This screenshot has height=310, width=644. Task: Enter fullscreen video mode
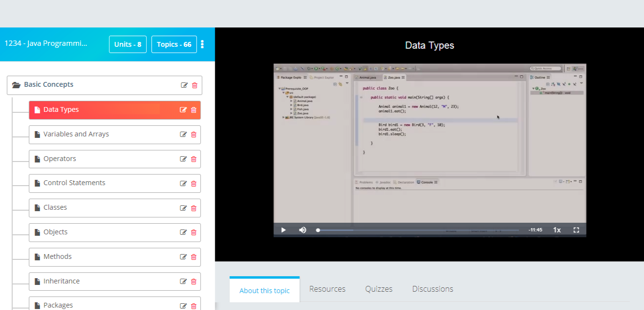pyautogui.click(x=576, y=230)
